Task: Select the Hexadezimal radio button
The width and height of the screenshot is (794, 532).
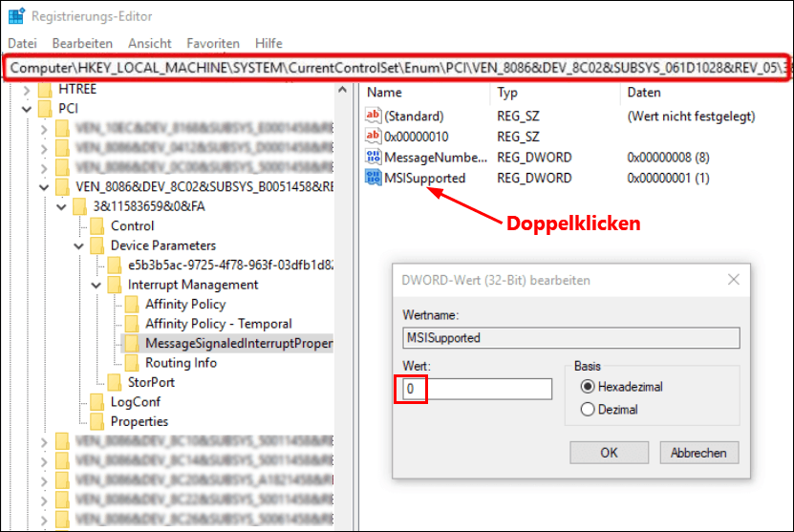Action: (x=587, y=387)
